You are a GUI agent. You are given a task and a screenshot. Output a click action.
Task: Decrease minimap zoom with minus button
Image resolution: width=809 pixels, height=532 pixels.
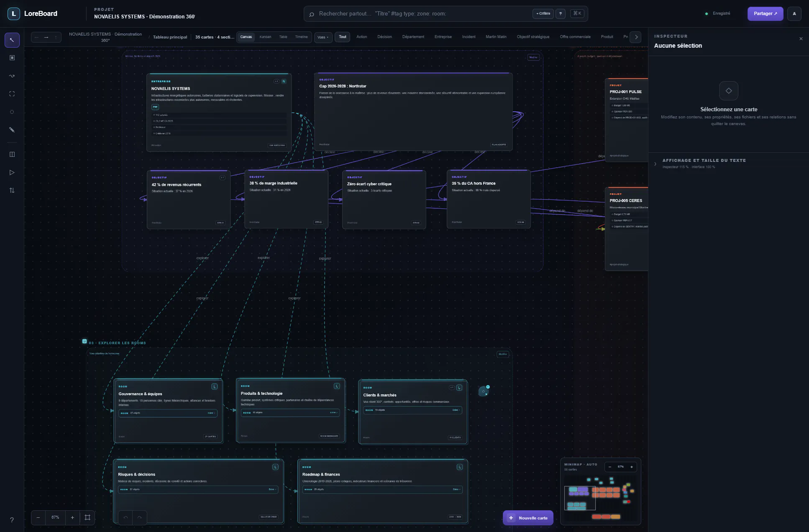(x=610, y=467)
